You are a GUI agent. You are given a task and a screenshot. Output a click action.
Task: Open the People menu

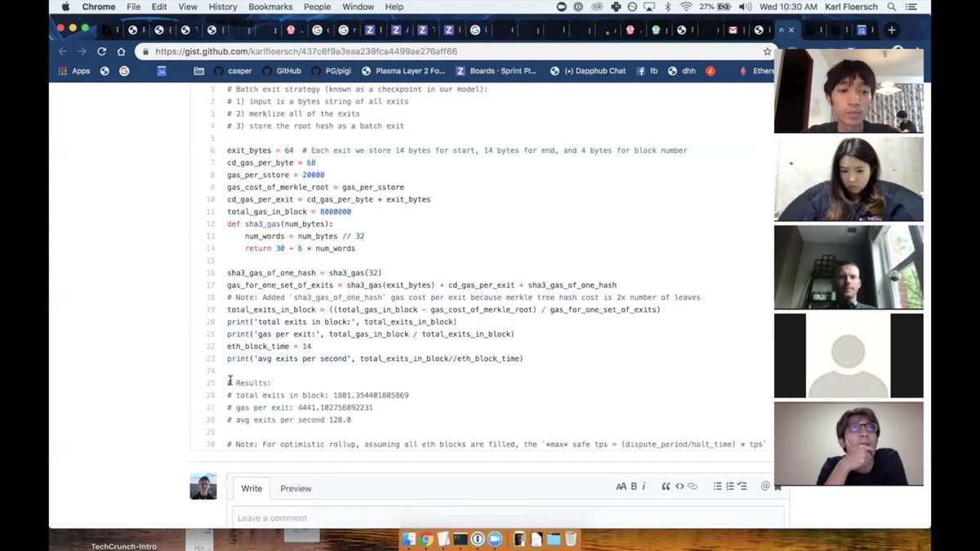coord(318,7)
